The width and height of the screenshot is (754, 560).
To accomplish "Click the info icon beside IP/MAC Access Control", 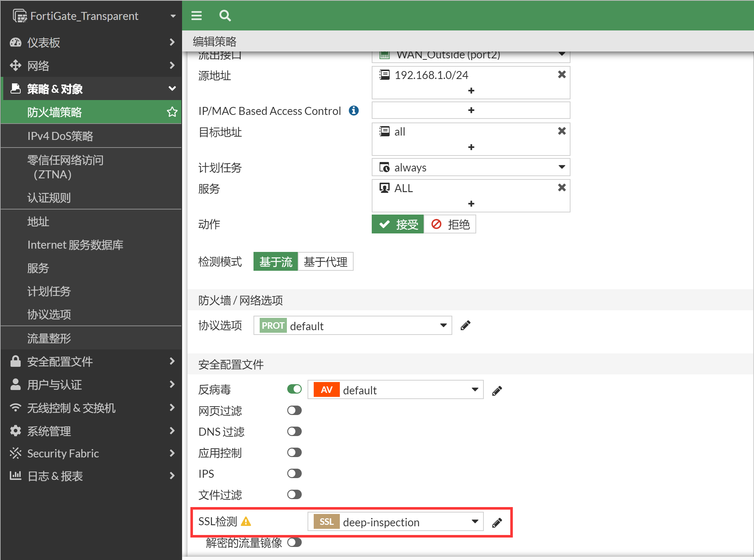I will tap(354, 111).
